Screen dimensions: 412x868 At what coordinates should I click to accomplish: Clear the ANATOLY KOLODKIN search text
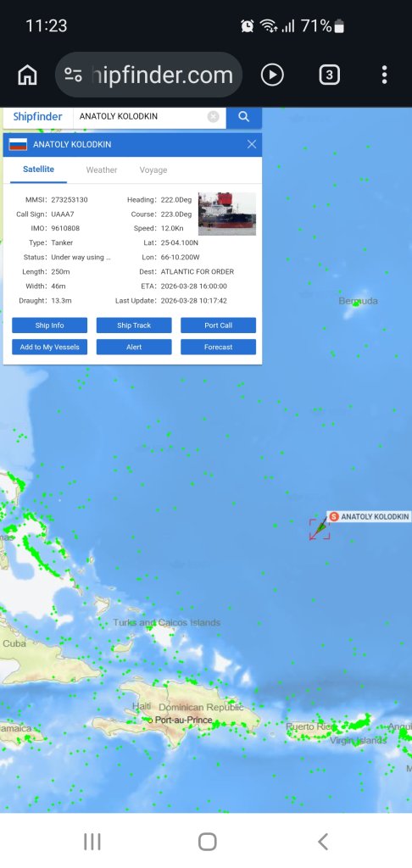coord(213,117)
